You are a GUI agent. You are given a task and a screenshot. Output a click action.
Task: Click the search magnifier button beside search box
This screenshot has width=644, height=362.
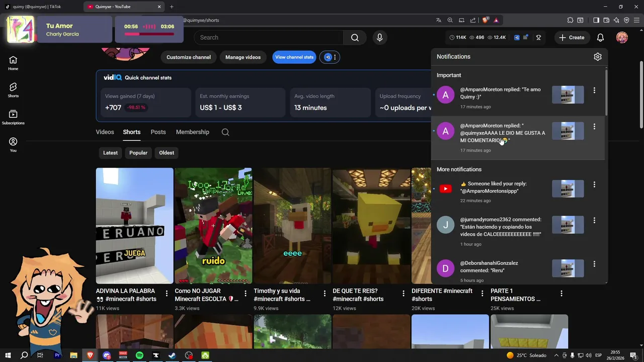point(355,37)
